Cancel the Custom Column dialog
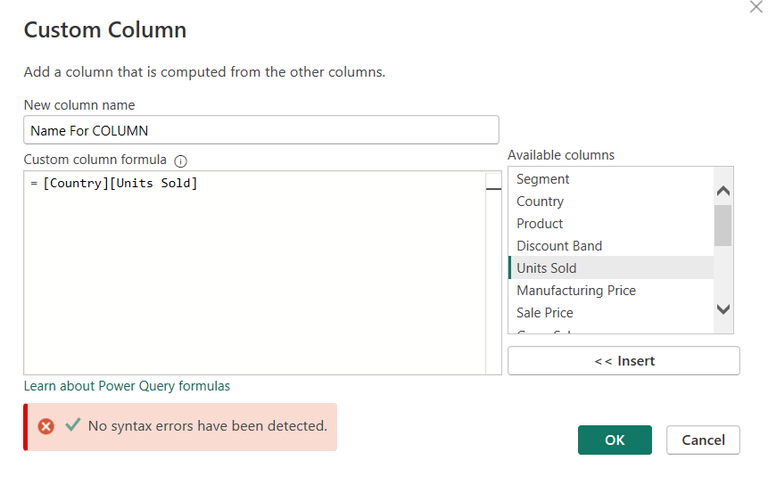Image resolution: width=768 pixels, height=477 pixels. [703, 440]
